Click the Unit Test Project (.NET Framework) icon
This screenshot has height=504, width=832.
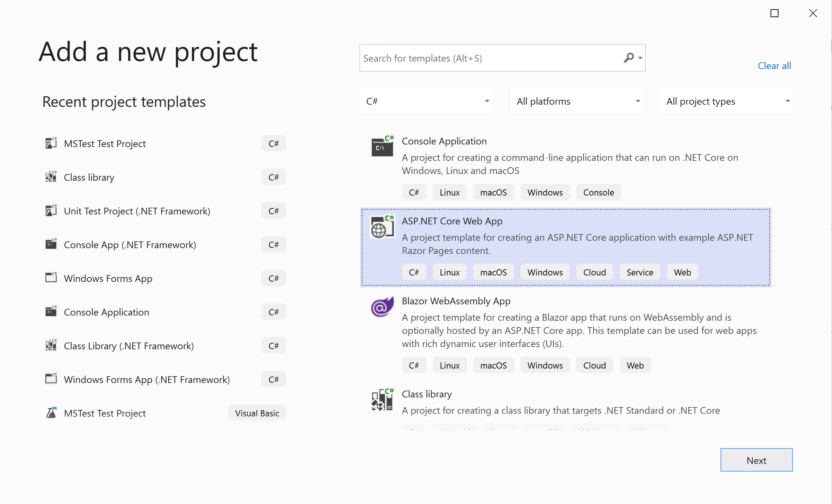point(51,211)
